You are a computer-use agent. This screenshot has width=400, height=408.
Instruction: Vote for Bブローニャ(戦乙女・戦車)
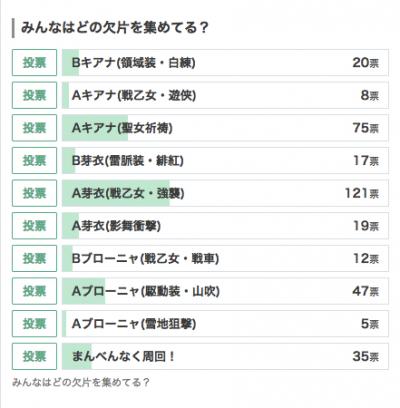click(x=34, y=259)
